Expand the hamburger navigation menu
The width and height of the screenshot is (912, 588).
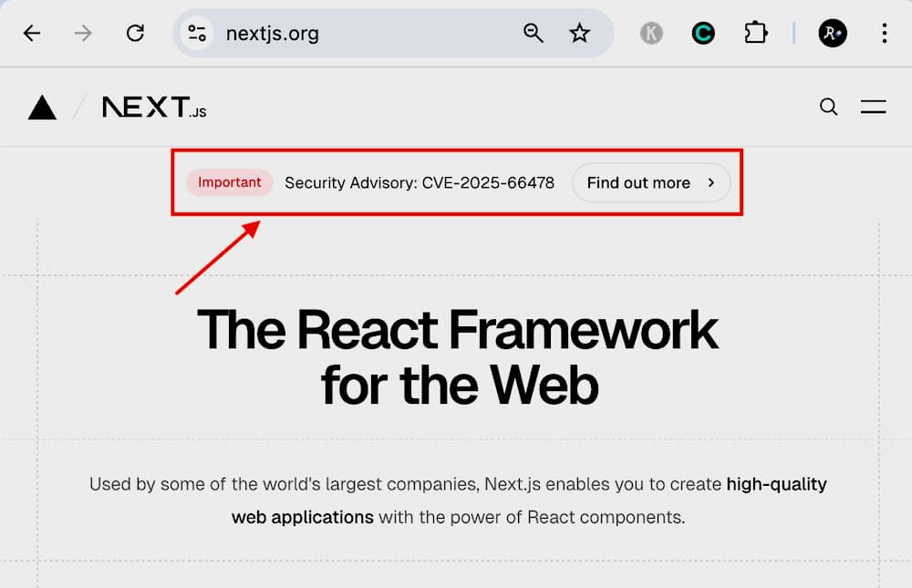[x=873, y=108]
